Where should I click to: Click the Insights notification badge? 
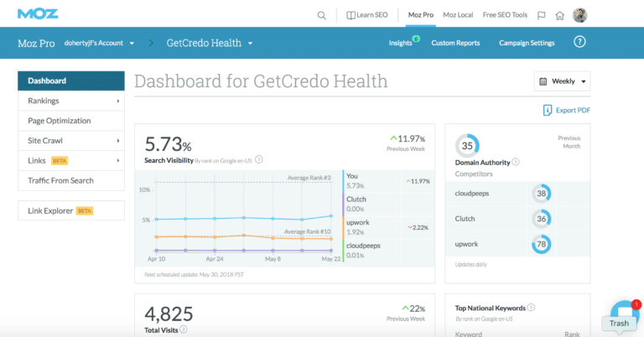click(416, 39)
